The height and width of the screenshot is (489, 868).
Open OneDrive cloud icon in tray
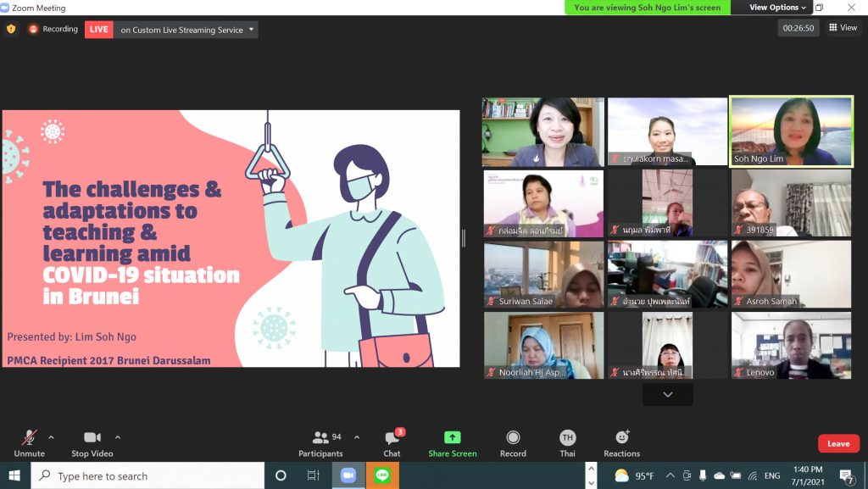[x=719, y=475]
